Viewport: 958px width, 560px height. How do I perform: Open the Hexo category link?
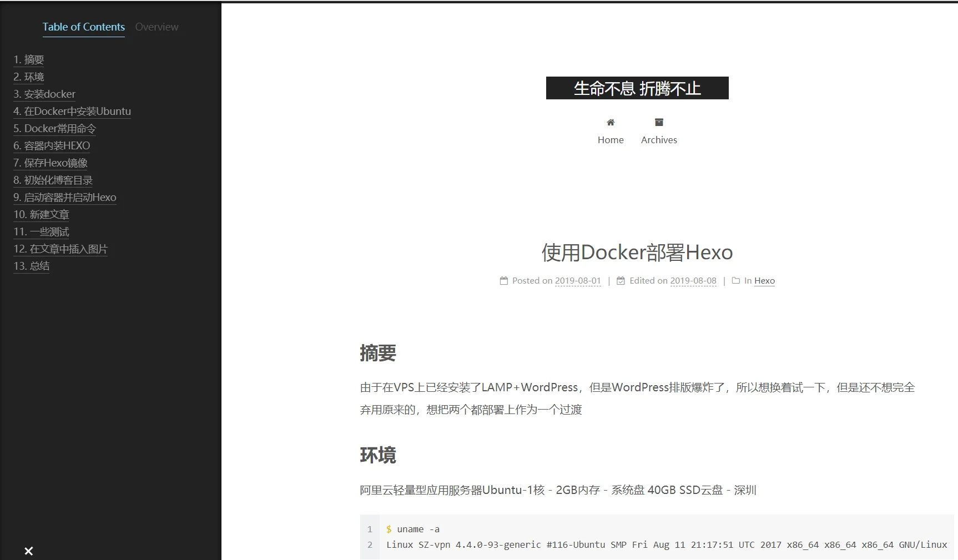(764, 281)
